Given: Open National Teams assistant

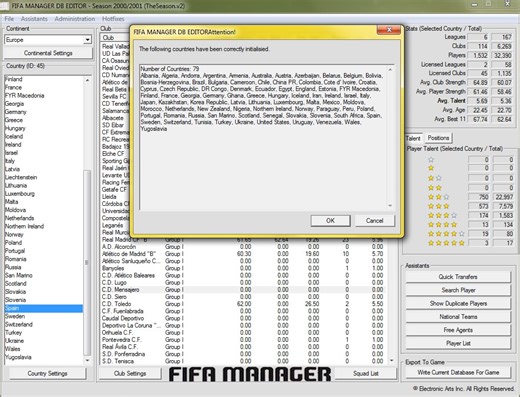Looking at the screenshot, I should [458, 317].
